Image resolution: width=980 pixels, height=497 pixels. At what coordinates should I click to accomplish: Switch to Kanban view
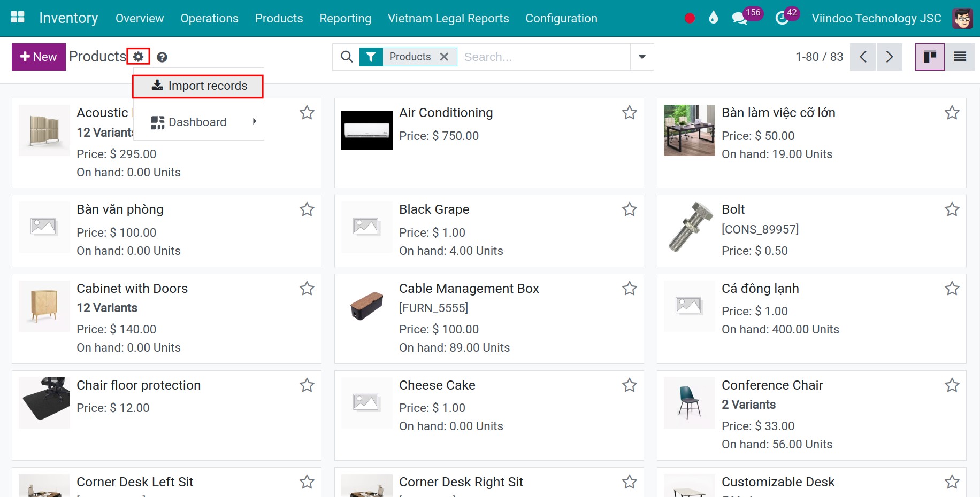930,57
